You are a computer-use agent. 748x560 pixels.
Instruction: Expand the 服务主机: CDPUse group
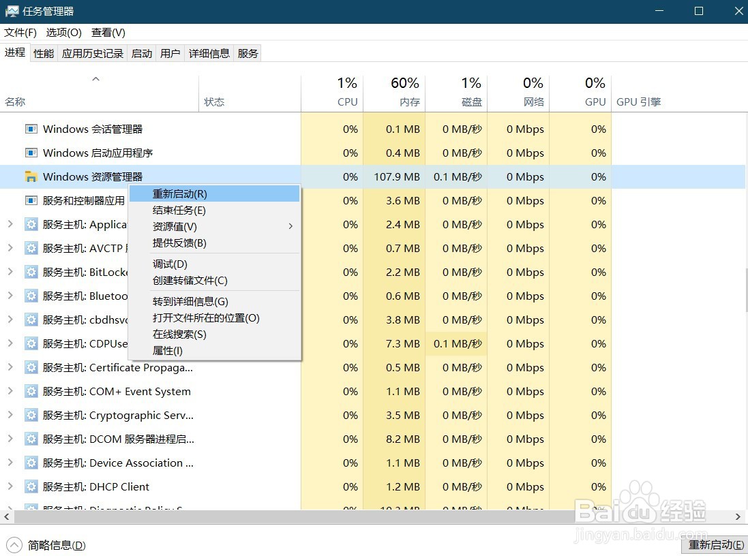(x=10, y=343)
